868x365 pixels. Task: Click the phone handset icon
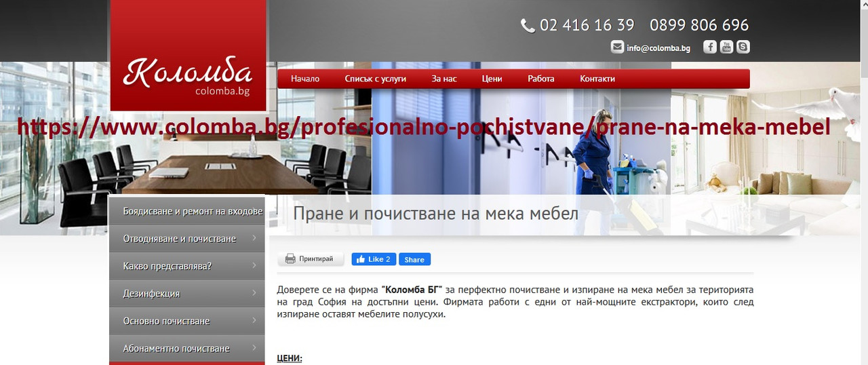point(528,26)
